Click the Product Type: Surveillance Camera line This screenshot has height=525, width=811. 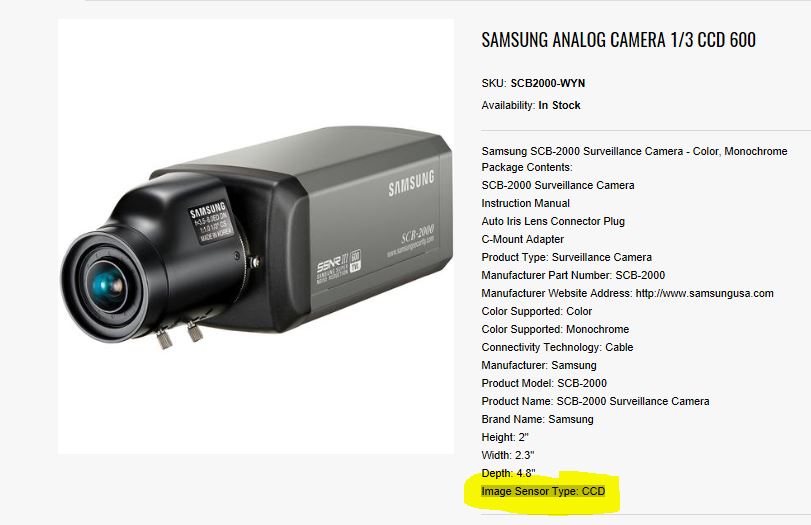click(x=566, y=257)
